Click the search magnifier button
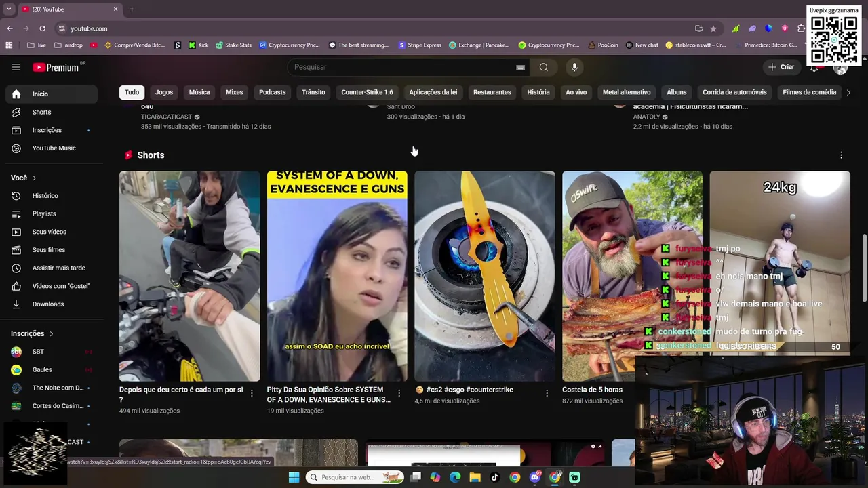 point(543,67)
